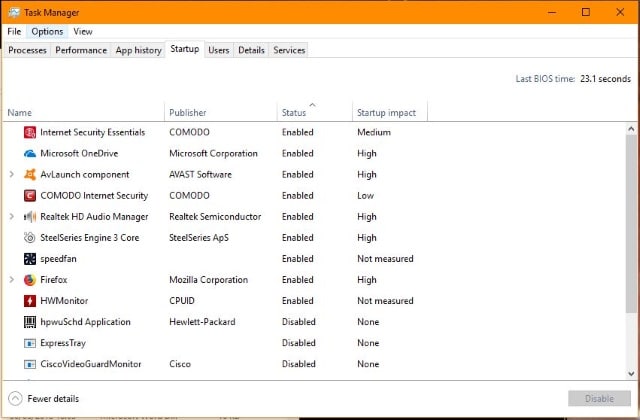This screenshot has width=640, height=420.
Task: Click the SteelSeries Engine 3 Core icon
Action: (x=30, y=238)
